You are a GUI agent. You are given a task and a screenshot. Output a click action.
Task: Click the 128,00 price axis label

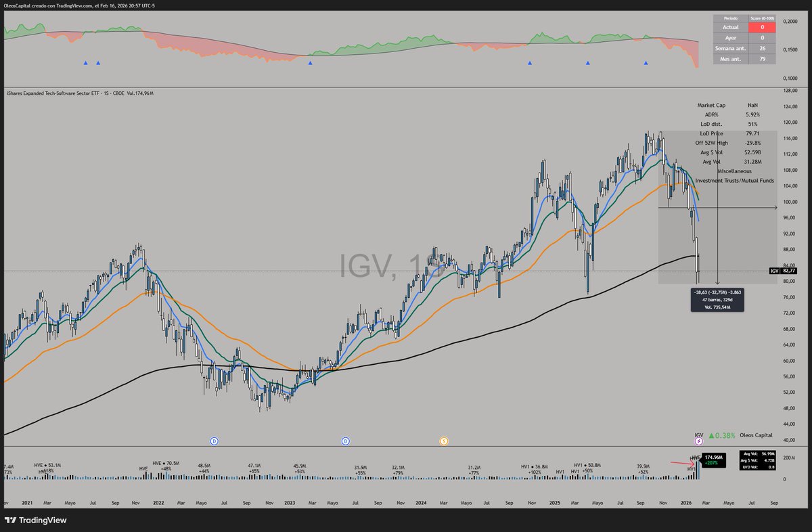(790, 90)
